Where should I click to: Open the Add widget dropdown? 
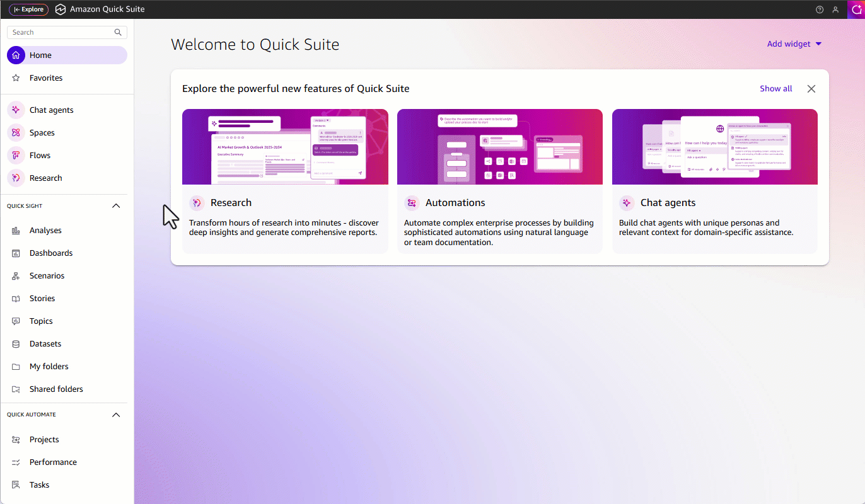794,44
